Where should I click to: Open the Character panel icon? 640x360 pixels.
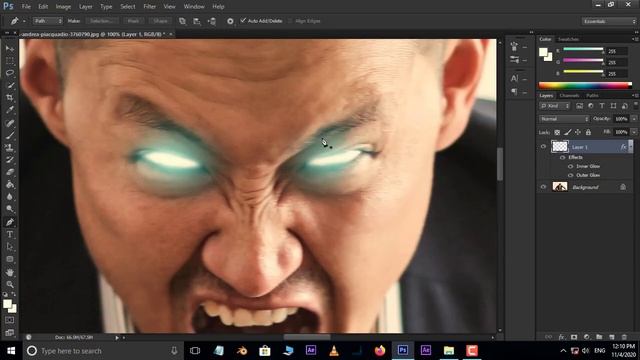click(514, 78)
